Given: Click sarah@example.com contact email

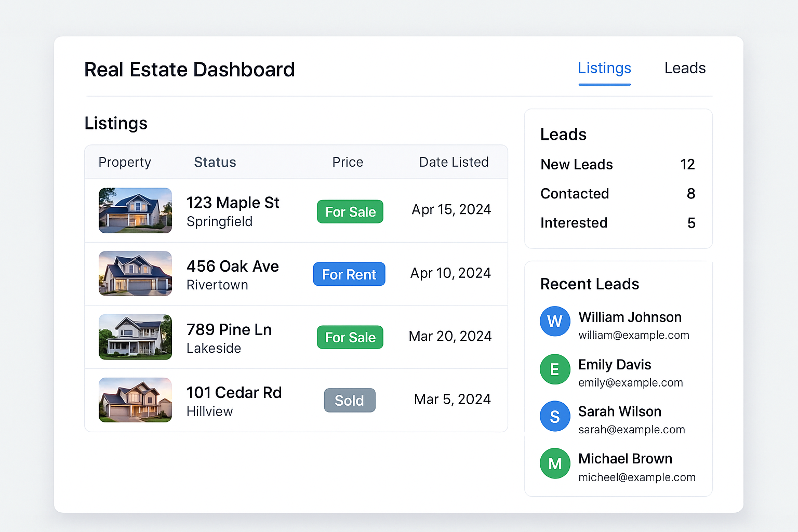Looking at the screenshot, I should [632, 430].
